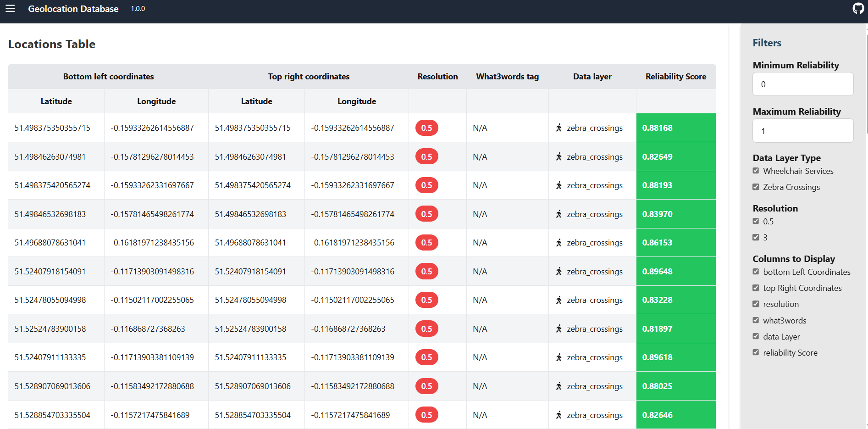Uncheck the Wheelchair Services data layer filter

[x=756, y=171]
